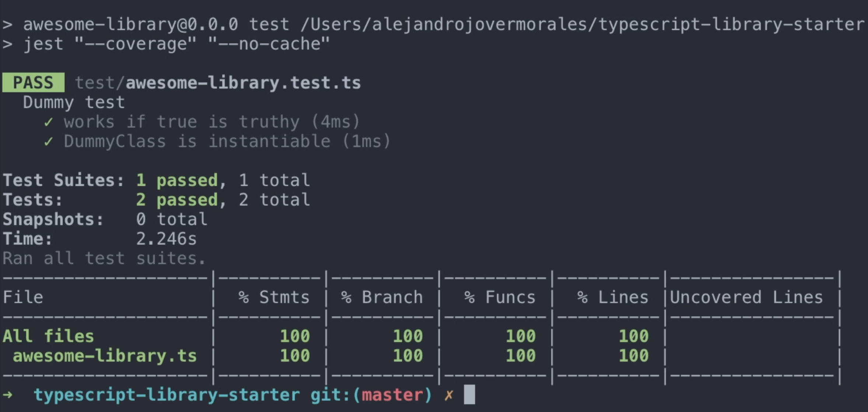Viewport: 868px width, 412px height.
Task: Click the block cursor at the prompt
Action: [x=469, y=395]
